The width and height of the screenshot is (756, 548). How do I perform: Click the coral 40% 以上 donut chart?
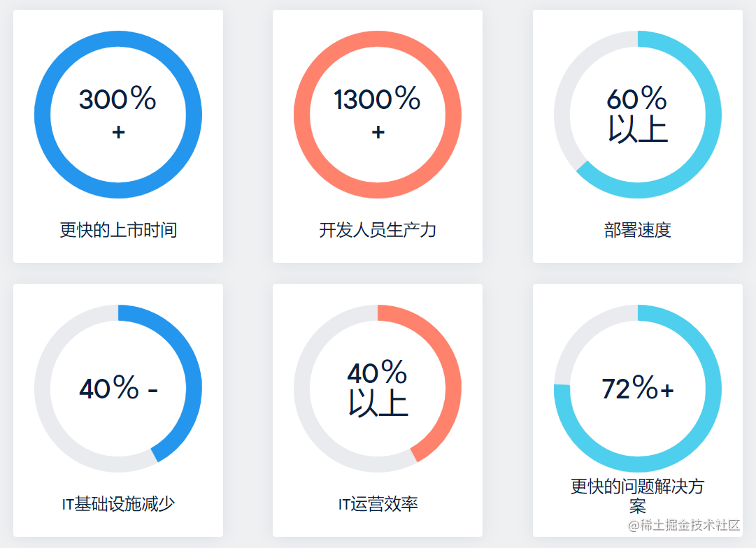tap(378, 388)
